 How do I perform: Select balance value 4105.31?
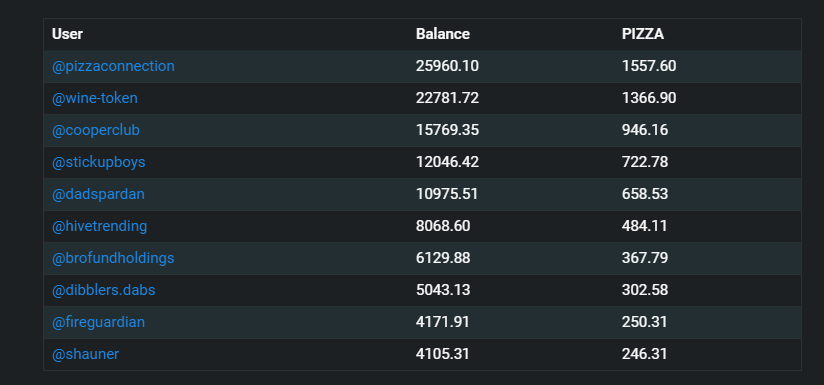coord(442,354)
